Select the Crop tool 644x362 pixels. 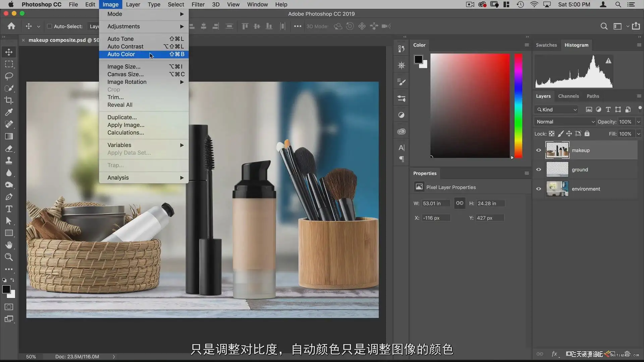pyautogui.click(x=9, y=100)
